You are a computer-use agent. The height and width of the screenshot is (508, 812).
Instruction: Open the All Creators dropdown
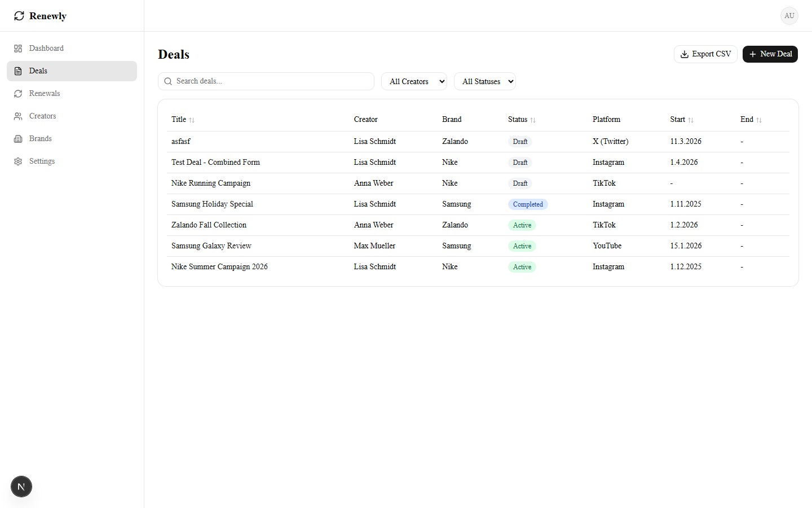point(414,81)
